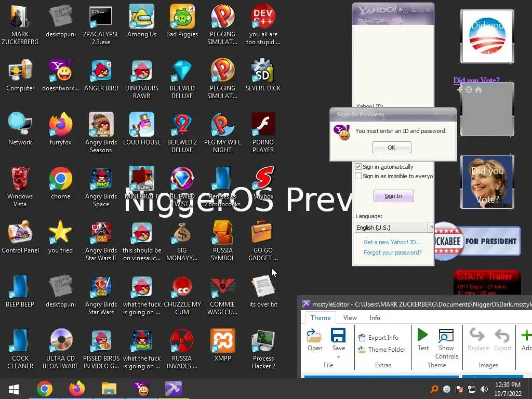Select the Bad Piggies desktop icon

[182, 21]
